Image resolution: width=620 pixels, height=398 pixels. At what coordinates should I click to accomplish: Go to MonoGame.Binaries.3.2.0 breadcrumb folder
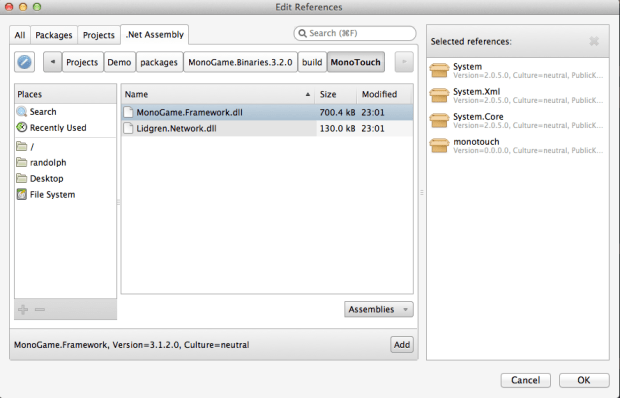point(240,62)
